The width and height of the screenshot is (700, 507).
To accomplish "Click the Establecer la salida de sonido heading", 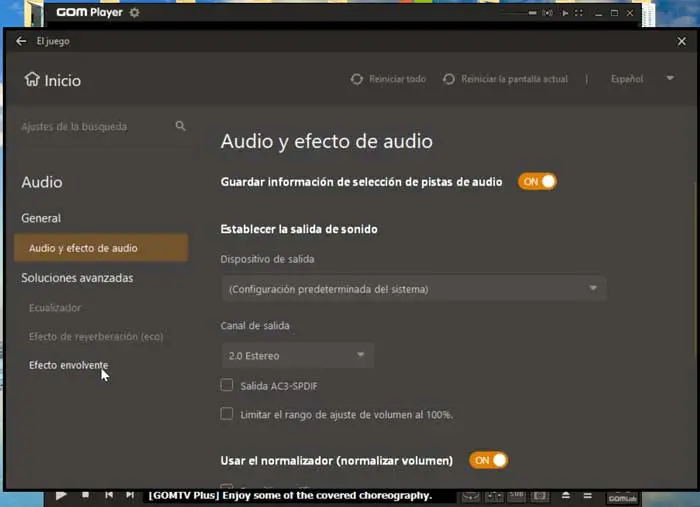I will click(x=299, y=229).
